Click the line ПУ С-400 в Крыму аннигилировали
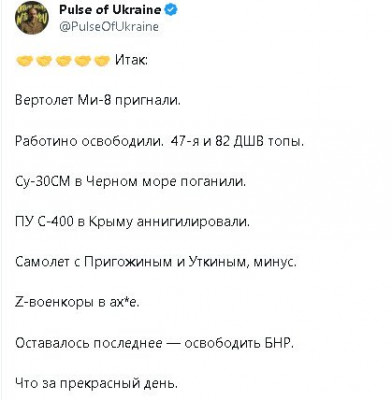This screenshot has height=400, width=392. (132, 222)
